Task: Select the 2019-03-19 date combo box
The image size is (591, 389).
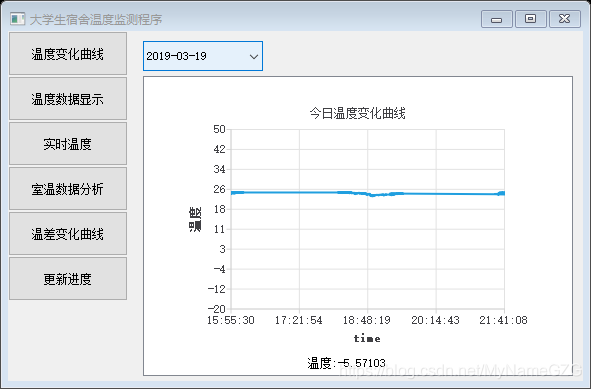Action: coord(203,56)
